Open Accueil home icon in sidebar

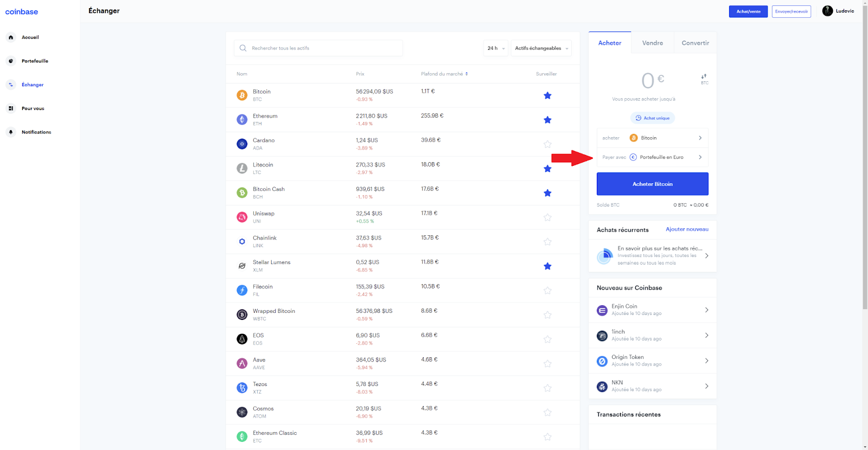coord(11,37)
